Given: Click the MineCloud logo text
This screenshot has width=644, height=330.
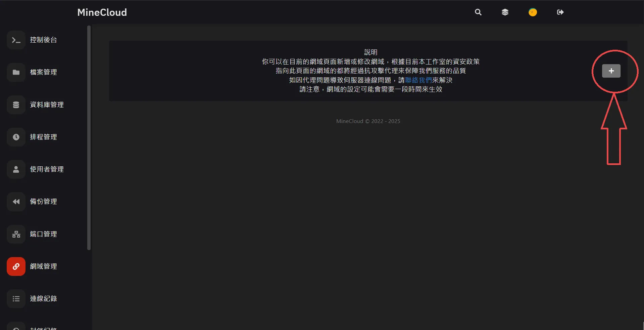Looking at the screenshot, I should point(102,12).
